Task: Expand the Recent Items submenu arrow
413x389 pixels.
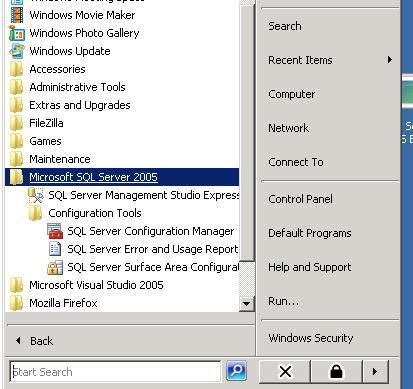Action: point(390,60)
